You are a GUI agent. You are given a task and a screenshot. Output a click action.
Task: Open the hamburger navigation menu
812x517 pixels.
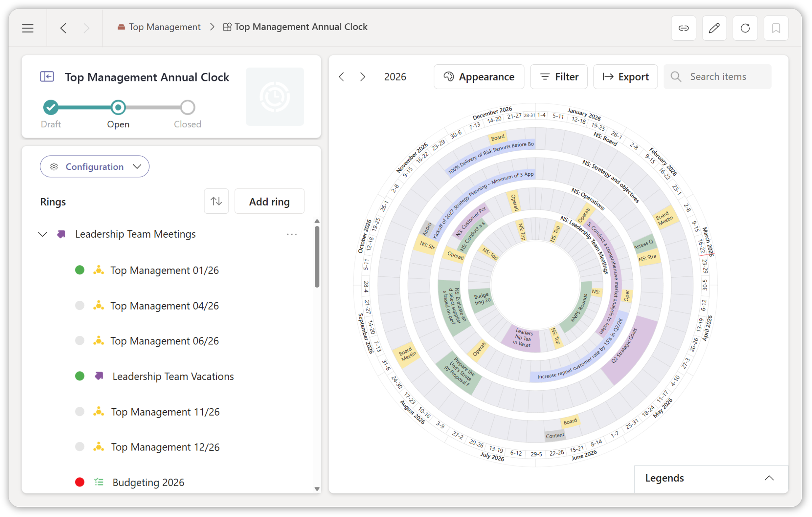(28, 28)
